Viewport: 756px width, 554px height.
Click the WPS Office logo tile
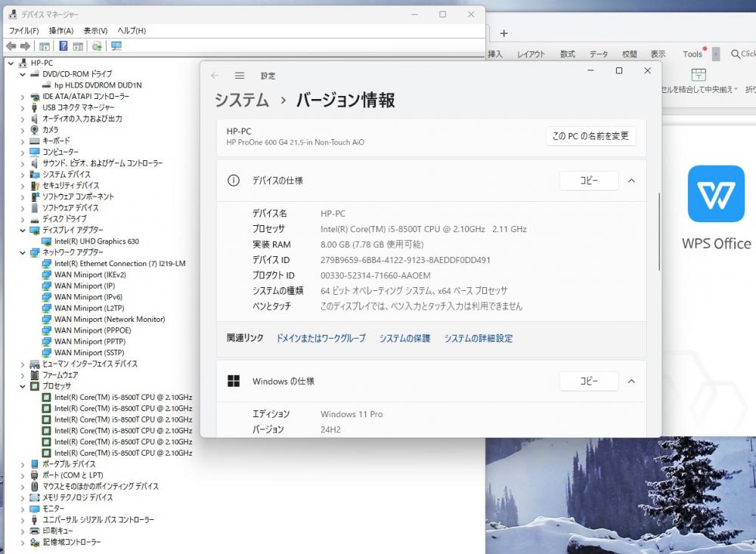(716, 193)
